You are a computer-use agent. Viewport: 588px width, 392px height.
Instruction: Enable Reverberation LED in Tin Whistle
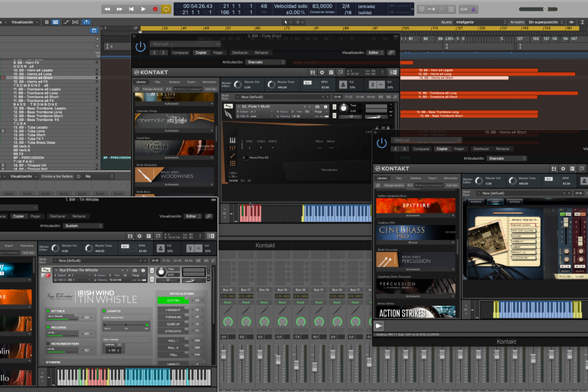(x=48, y=344)
